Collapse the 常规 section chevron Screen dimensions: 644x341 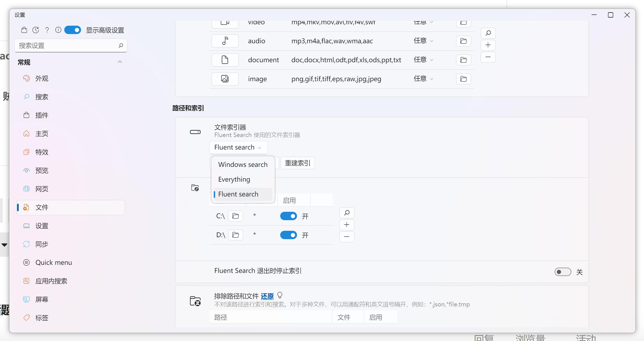tap(120, 62)
